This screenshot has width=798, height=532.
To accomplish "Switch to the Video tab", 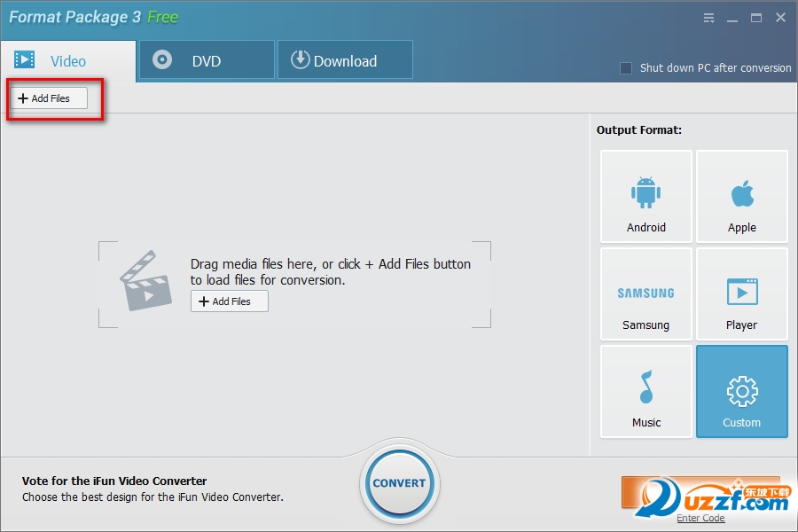I will coord(67,60).
